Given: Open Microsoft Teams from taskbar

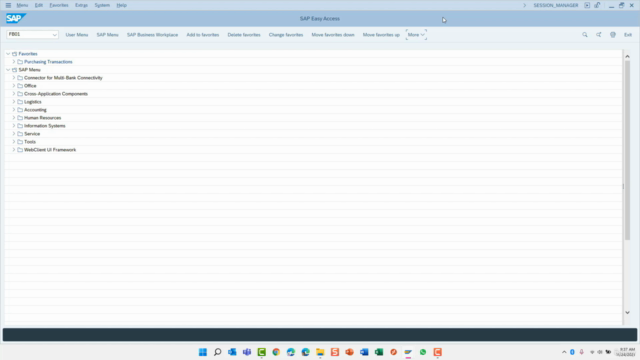Looking at the screenshot, I should 247,352.
